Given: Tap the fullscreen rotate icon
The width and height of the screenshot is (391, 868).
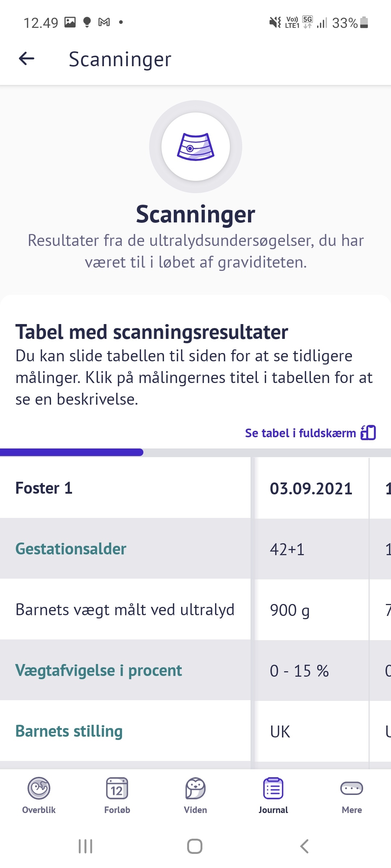Looking at the screenshot, I should (369, 433).
